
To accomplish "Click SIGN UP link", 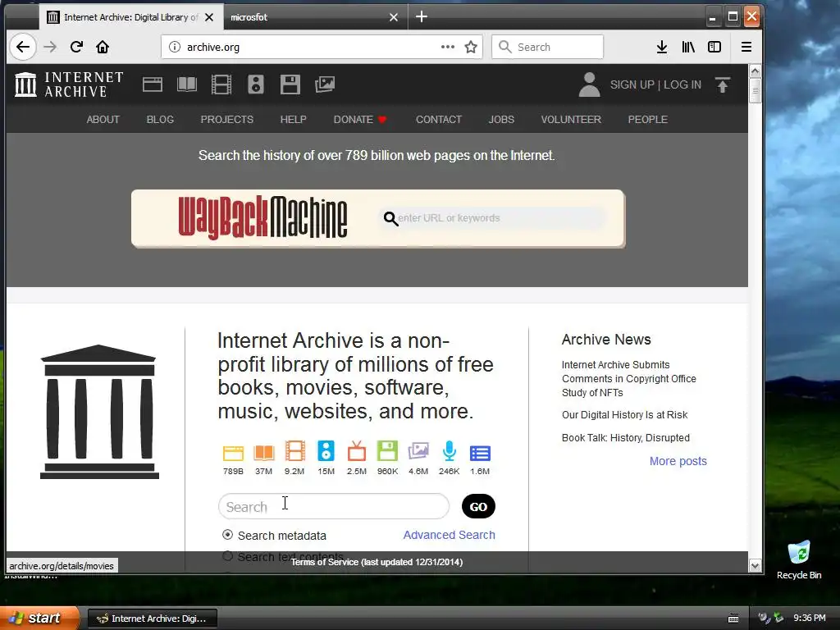I will [632, 84].
